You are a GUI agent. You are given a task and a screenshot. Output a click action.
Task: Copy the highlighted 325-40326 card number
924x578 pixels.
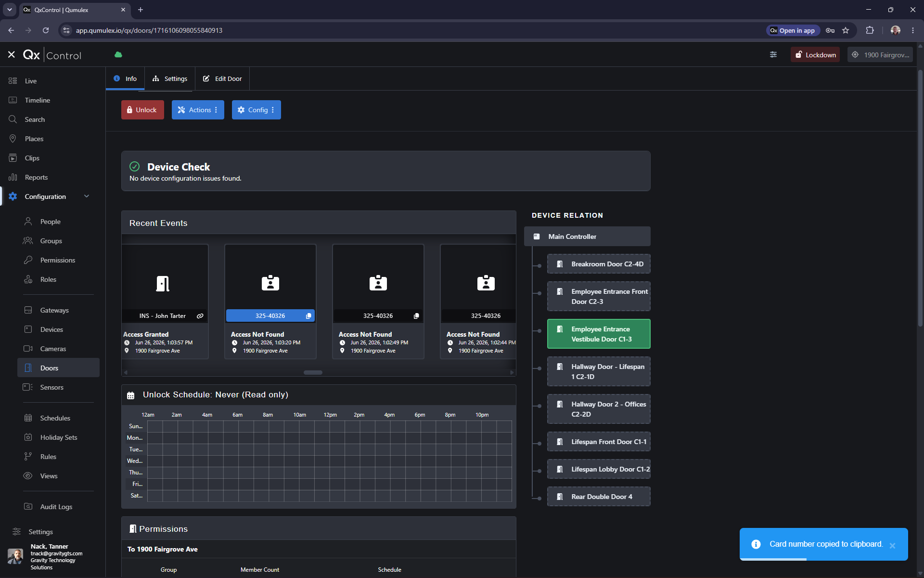click(308, 316)
